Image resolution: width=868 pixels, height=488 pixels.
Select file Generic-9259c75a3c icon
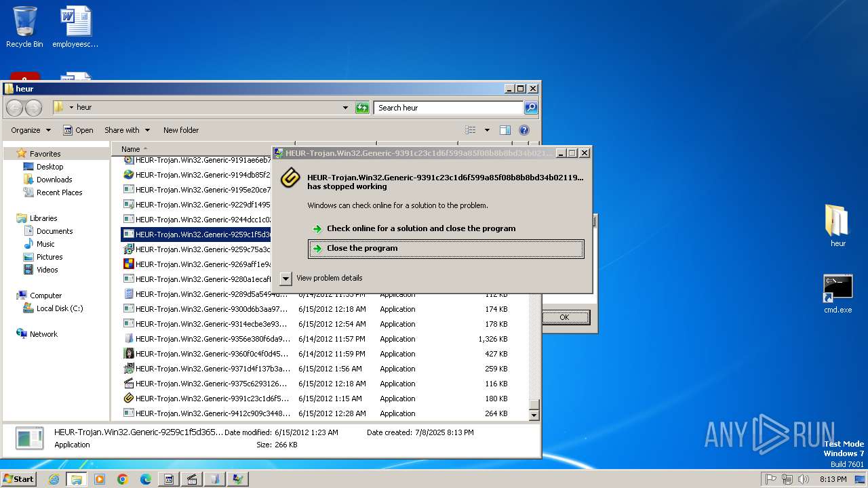click(x=128, y=249)
